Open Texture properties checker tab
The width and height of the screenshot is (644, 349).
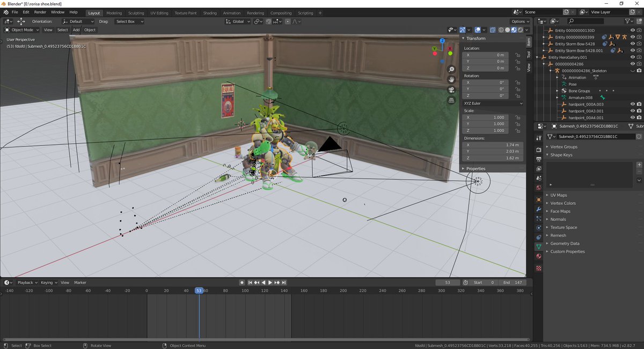pyautogui.click(x=539, y=268)
